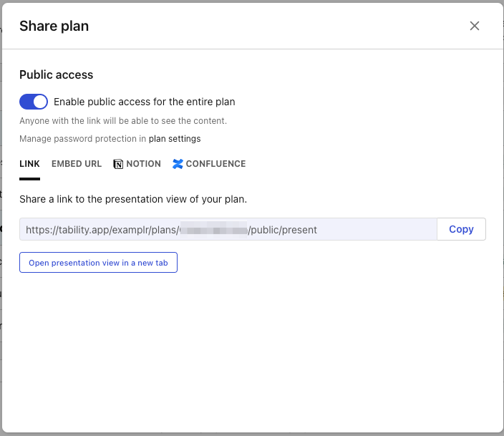Screen dimensions: 504x436
Task: Click the blurred plan ID in the URL
Action: pyautogui.click(x=213, y=230)
